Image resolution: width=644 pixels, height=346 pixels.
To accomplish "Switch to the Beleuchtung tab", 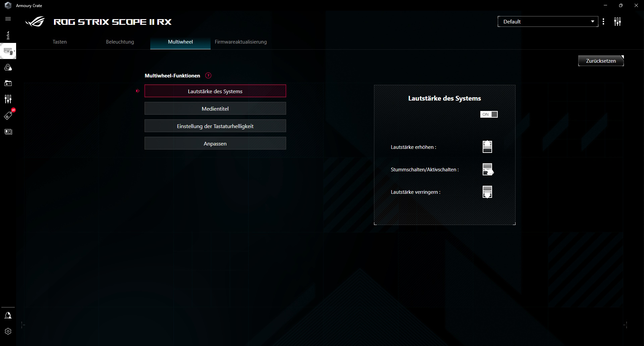I will (120, 42).
